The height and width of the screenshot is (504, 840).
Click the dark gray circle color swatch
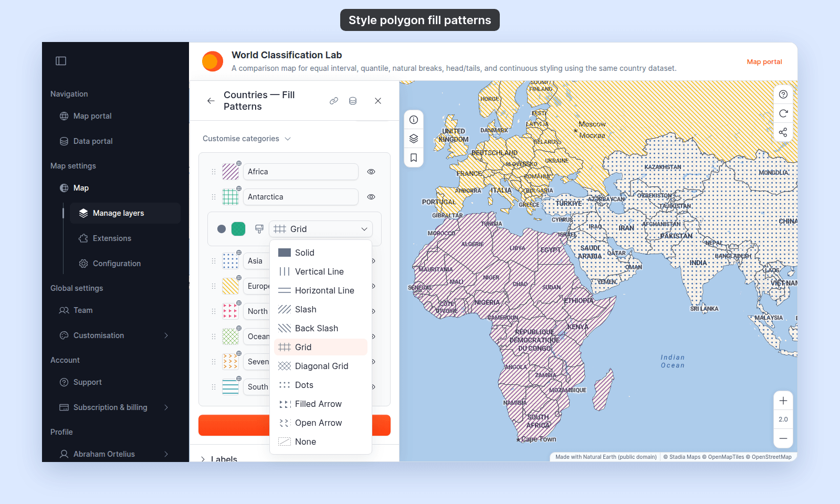coord(222,229)
